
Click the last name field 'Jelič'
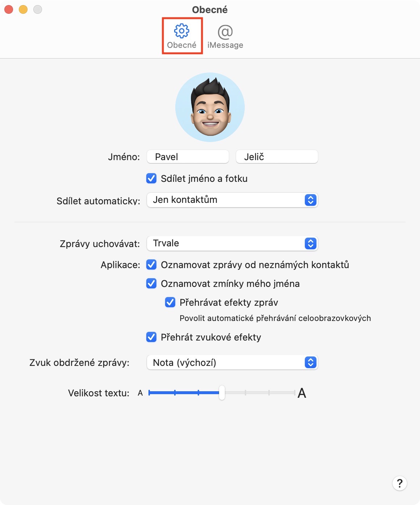coord(277,157)
